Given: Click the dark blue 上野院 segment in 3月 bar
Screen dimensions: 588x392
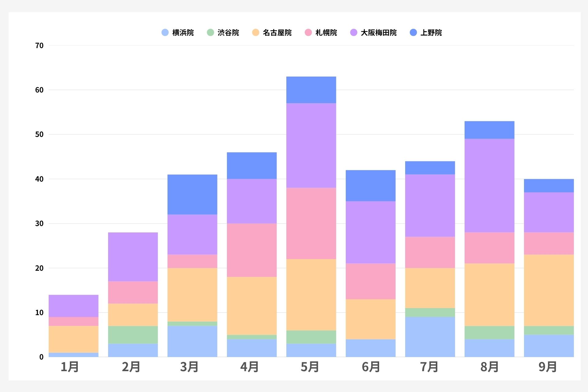Looking at the screenshot, I should (x=192, y=194).
